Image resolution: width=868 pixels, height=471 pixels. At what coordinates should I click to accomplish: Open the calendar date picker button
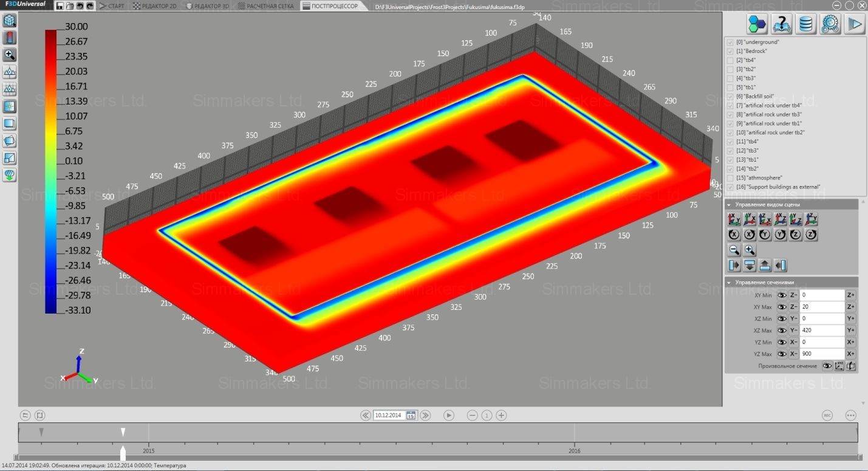coord(411,415)
